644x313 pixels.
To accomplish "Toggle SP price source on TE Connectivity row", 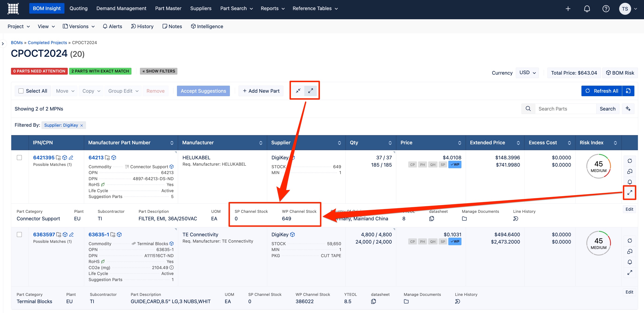I will pyautogui.click(x=443, y=242).
